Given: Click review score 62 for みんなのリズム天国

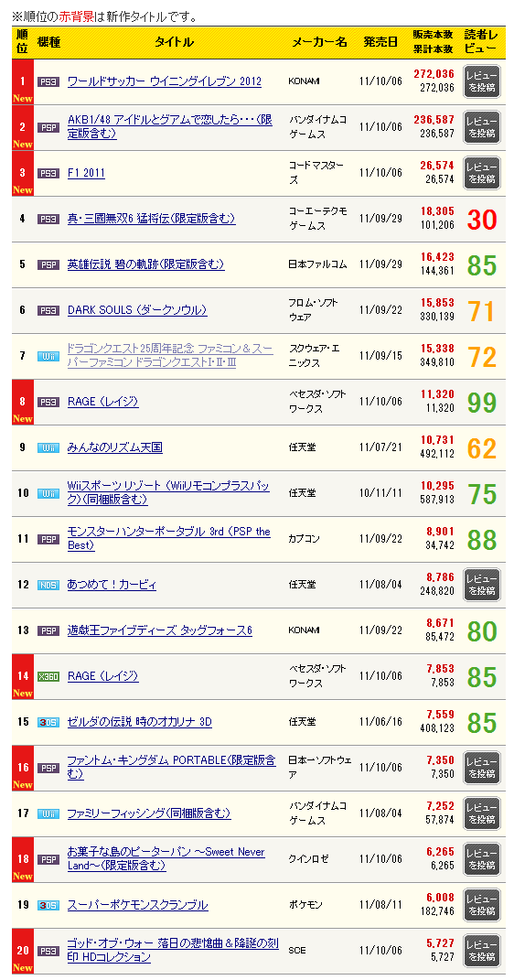Looking at the screenshot, I should coord(481,448).
